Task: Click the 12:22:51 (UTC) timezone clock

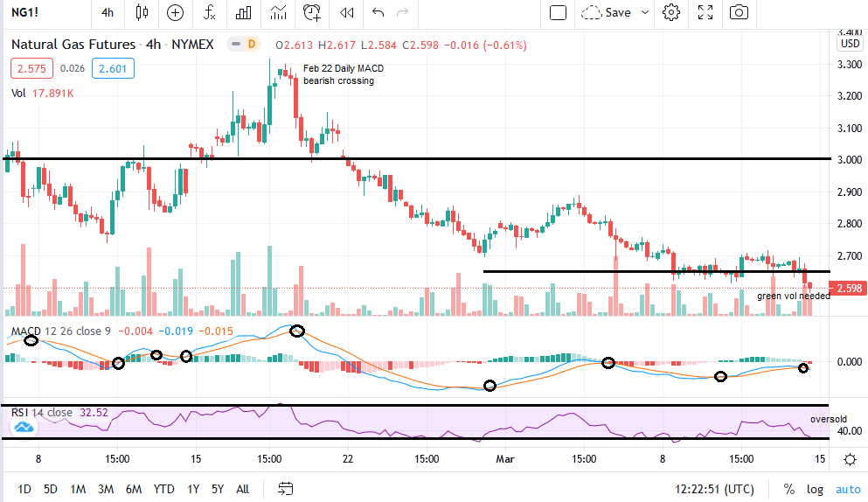Action: click(714, 489)
